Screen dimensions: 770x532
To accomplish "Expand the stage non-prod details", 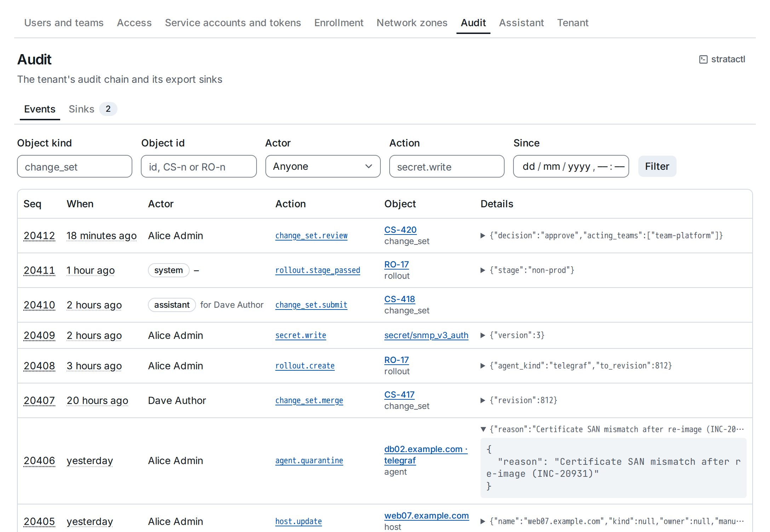I will click(x=483, y=270).
